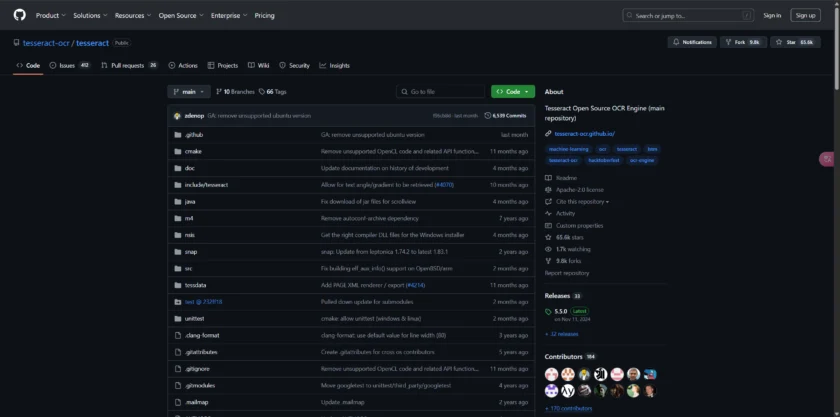The image size is (840, 417).
Task: View the 10 Branches link
Action: click(235, 92)
